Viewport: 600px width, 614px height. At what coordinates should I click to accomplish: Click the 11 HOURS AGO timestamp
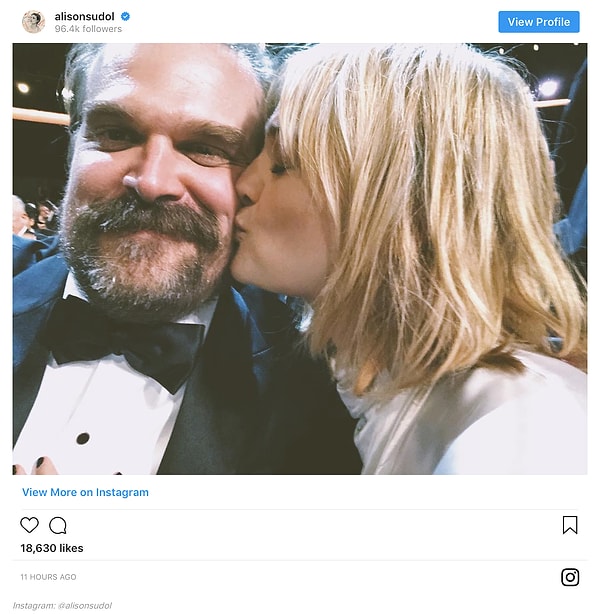(x=48, y=577)
